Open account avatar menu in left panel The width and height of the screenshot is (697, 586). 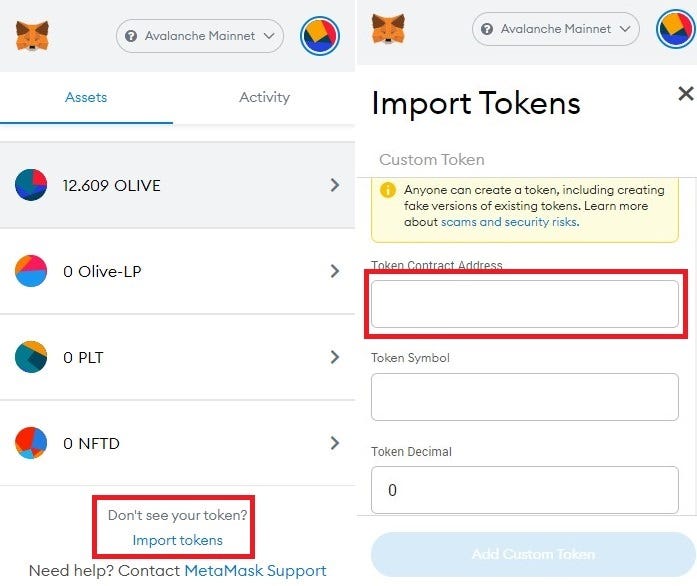tap(320, 37)
